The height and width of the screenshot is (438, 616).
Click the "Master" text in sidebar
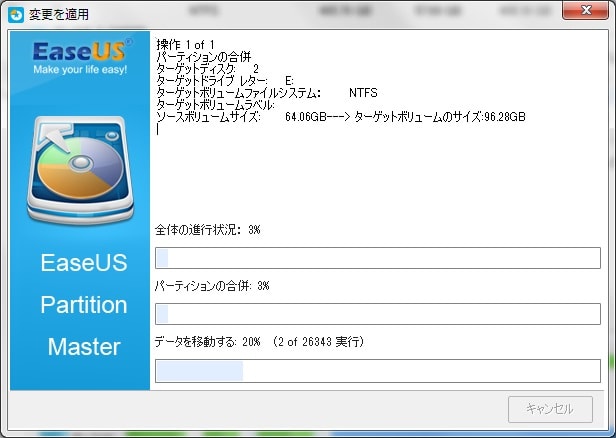(x=83, y=347)
